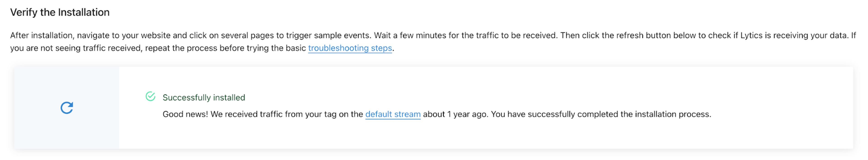The width and height of the screenshot is (868, 160).
Task: Click the blue refresh arrow icon
Action: pos(67,108)
